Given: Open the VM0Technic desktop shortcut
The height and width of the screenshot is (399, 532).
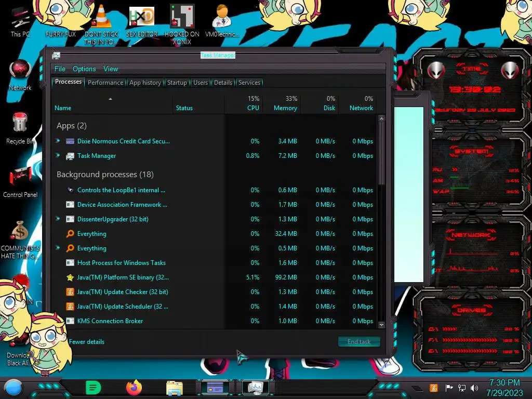Looking at the screenshot, I should click(222, 21).
